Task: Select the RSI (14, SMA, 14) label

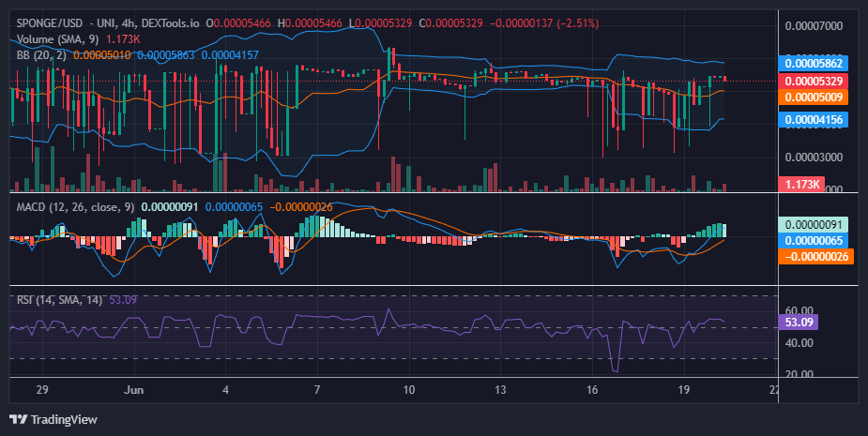Action: [59, 300]
